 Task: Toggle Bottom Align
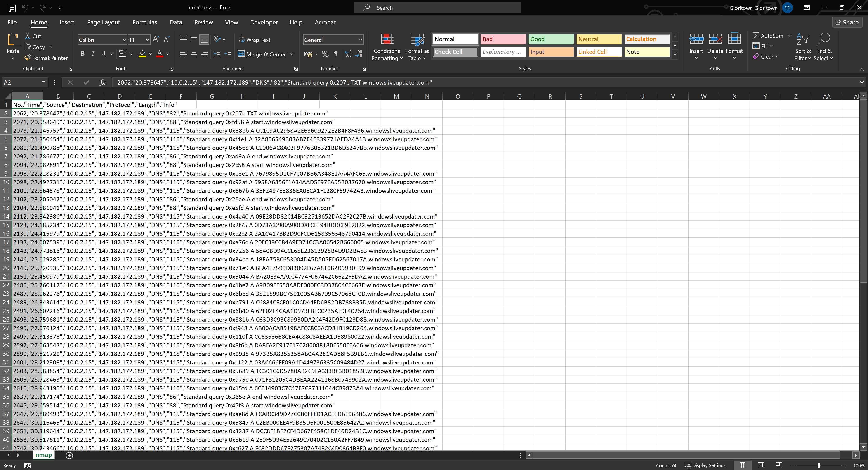tap(204, 39)
